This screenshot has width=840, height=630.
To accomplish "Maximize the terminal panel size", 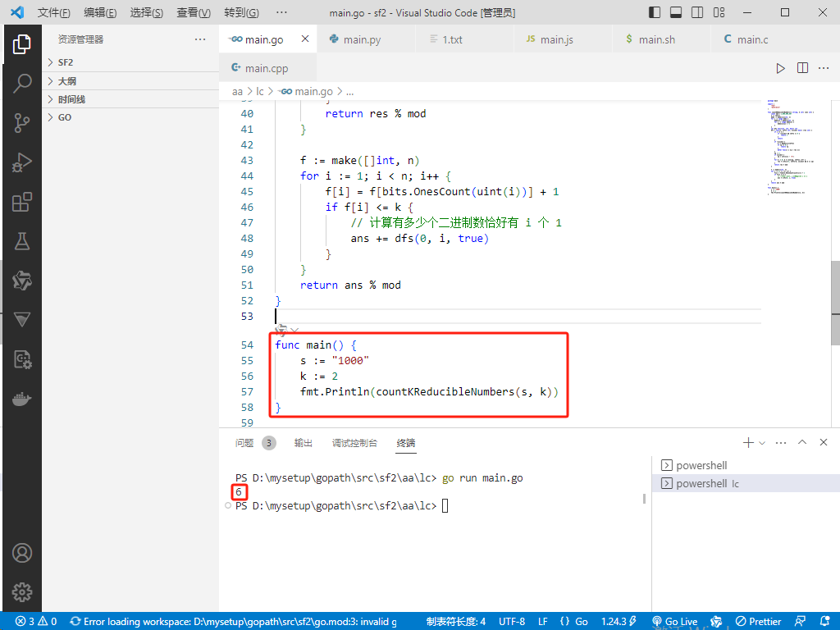I will [x=802, y=442].
